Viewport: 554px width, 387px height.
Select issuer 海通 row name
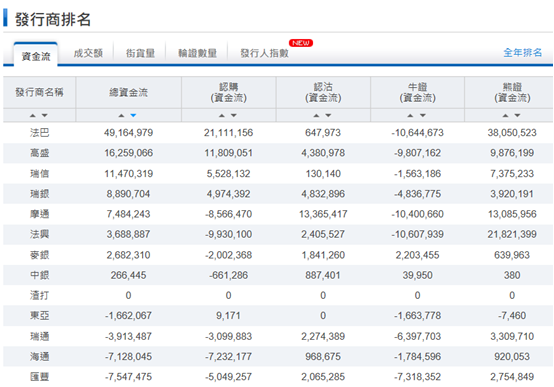pyautogui.click(x=40, y=356)
